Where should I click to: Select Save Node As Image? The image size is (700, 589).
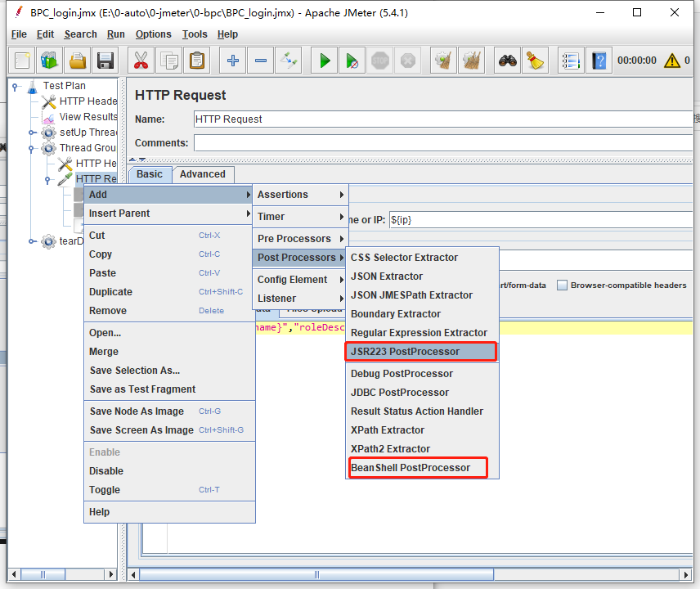point(169,411)
